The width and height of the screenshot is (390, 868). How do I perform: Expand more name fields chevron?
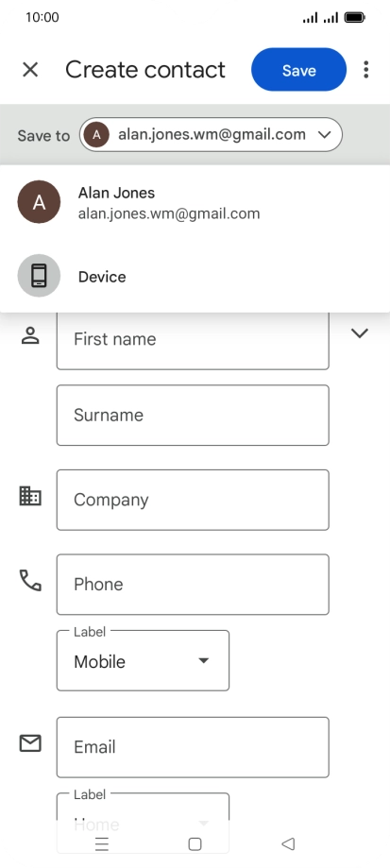pyautogui.click(x=360, y=333)
